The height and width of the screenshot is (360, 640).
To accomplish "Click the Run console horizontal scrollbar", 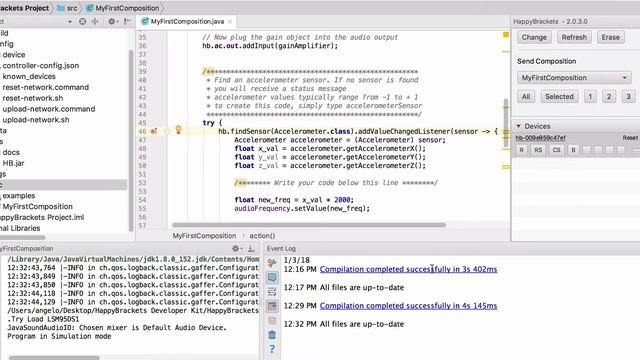I will [54, 358].
